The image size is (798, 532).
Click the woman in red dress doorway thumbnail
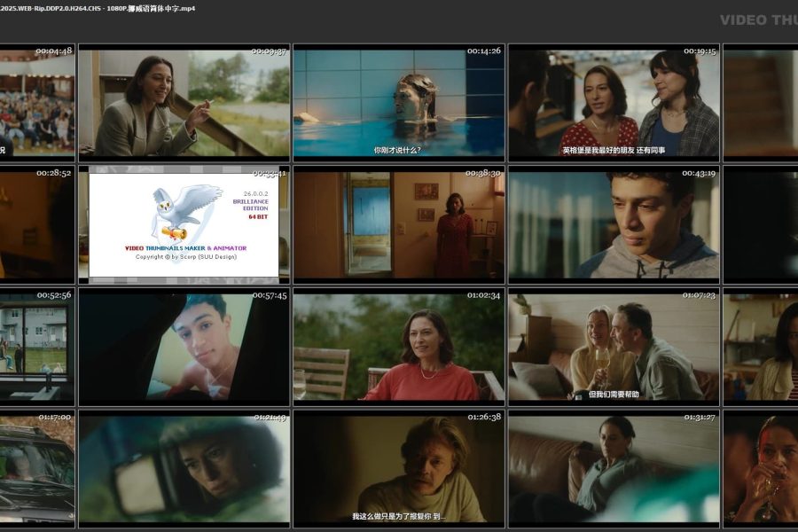click(399, 224)
